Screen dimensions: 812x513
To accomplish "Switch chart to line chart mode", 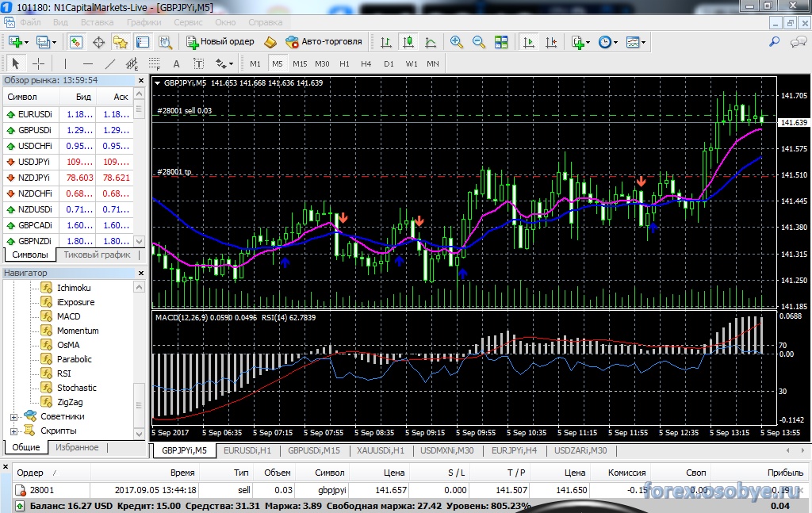I will click(431, 42).
